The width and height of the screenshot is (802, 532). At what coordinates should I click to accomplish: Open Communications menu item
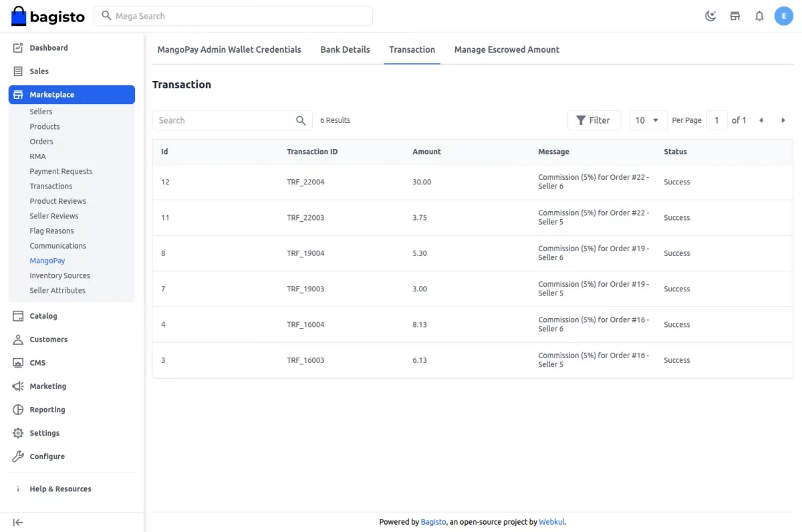coord(57,246)
